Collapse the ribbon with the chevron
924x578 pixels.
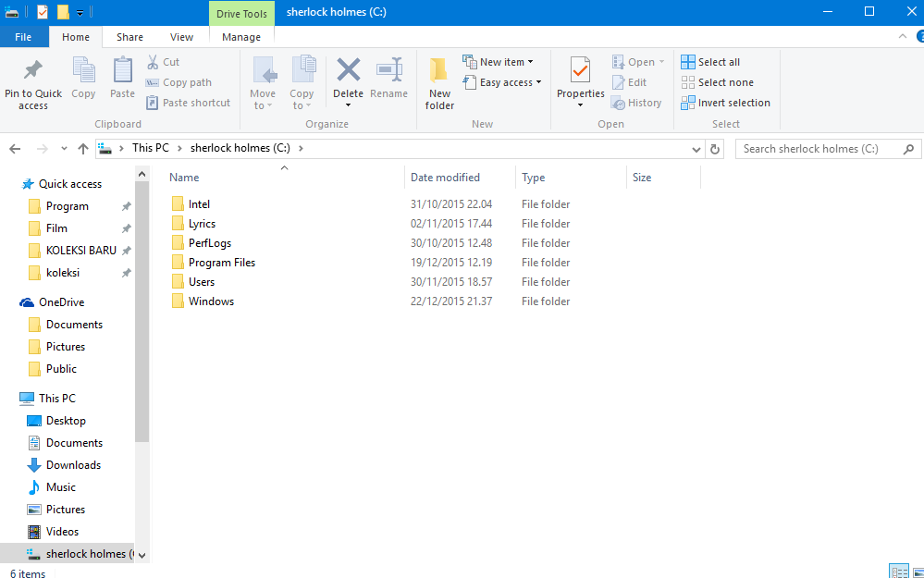[x=902, y=36]
